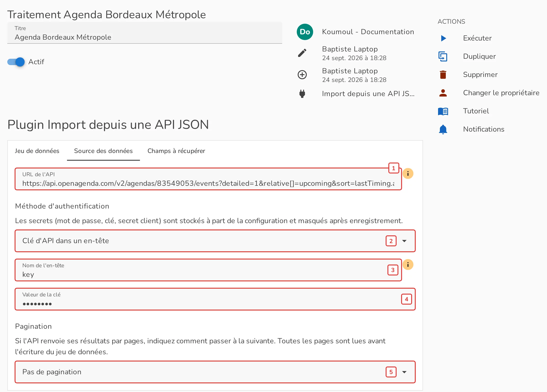Click the Méthode d'authentification heading
The image size is (547, 392).
click(x=62, y=206)
